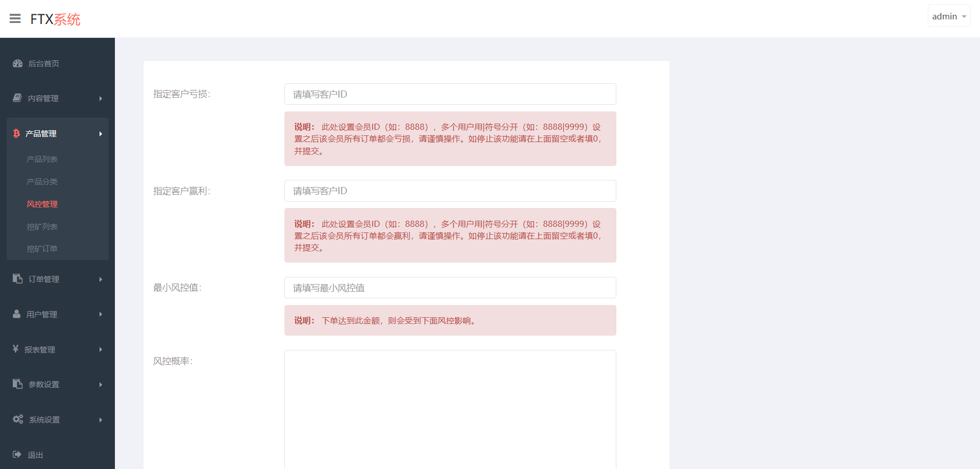Click the 指定客户赢利 field label
Screen dimensions: 980x469
182,191
